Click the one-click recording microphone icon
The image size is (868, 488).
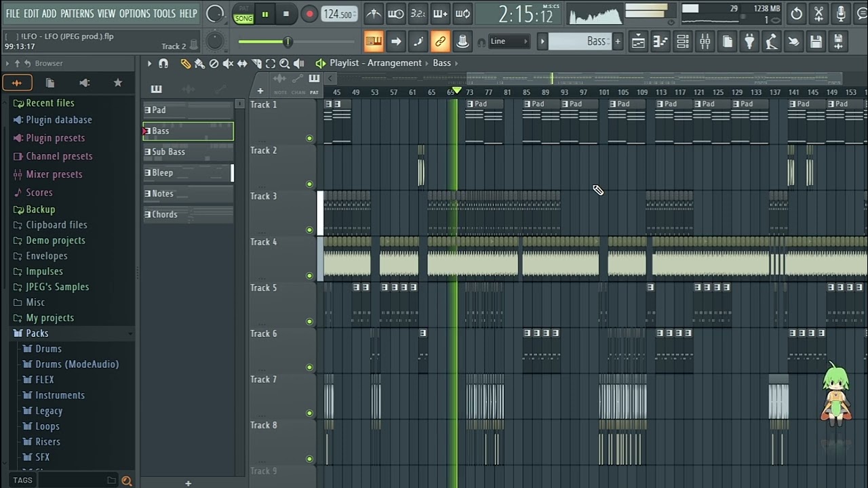842,14
